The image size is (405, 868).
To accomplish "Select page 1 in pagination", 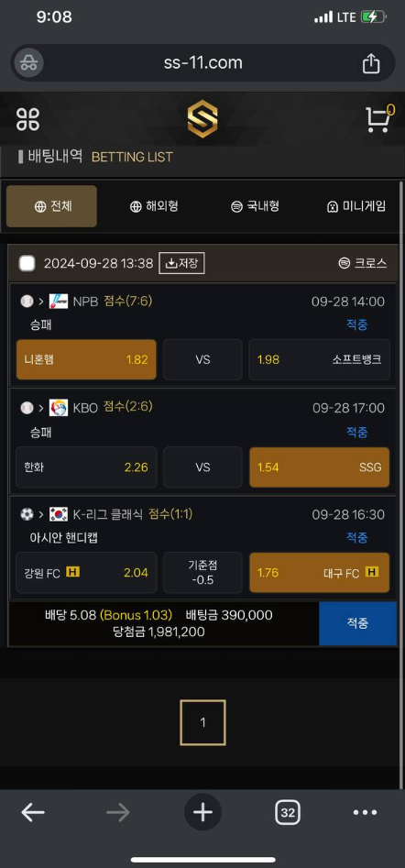I will click(x=202, y=722).
